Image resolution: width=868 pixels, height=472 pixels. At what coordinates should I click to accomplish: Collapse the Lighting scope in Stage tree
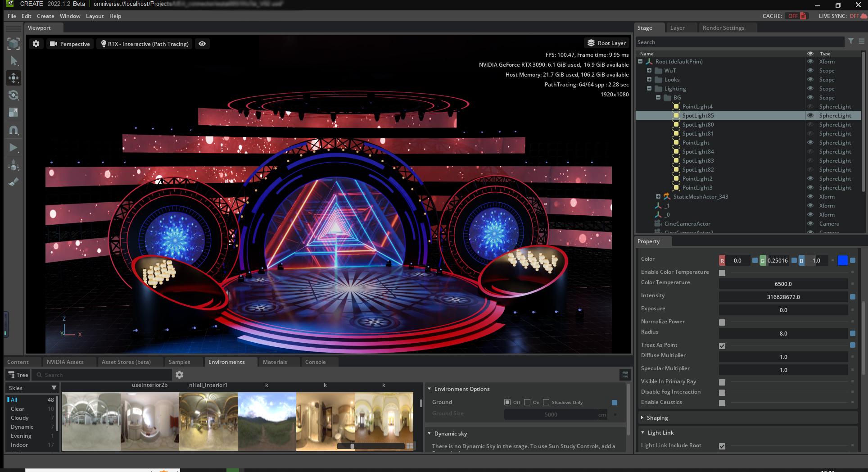point(649,89)
